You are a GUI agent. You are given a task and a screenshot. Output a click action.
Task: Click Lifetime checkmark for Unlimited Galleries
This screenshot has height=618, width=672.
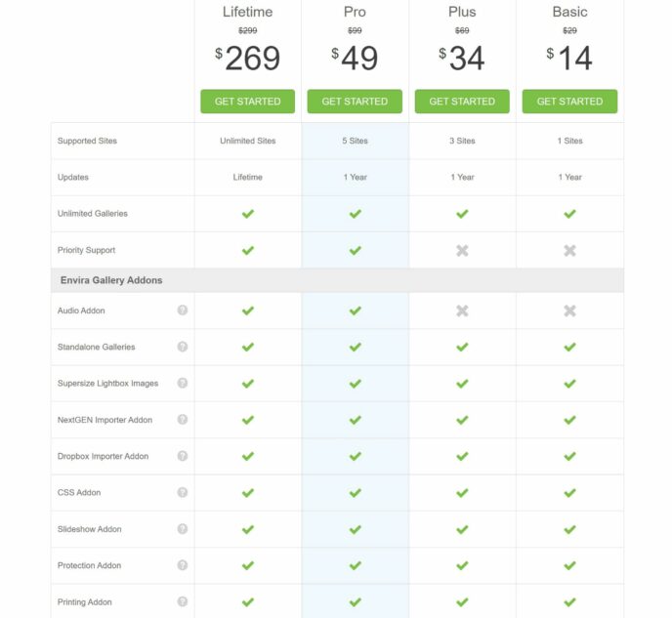coord(248,213)
